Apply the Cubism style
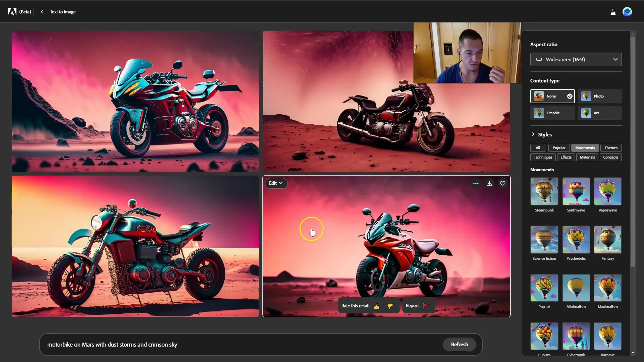 pyautogui.click(x=544, y=336)
